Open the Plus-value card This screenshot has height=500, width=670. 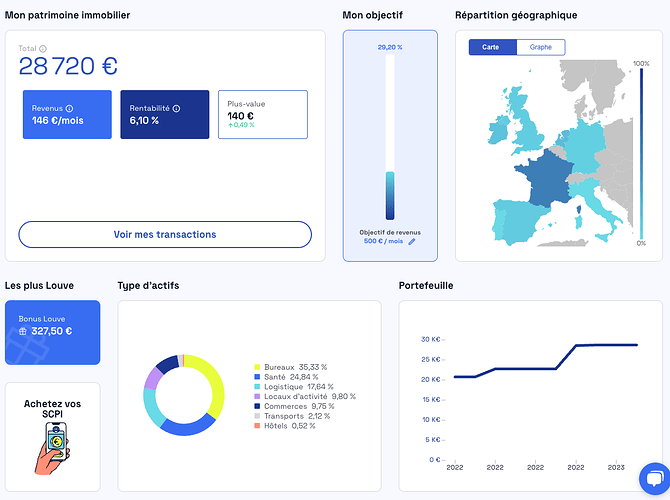click(x=262, y=114)
